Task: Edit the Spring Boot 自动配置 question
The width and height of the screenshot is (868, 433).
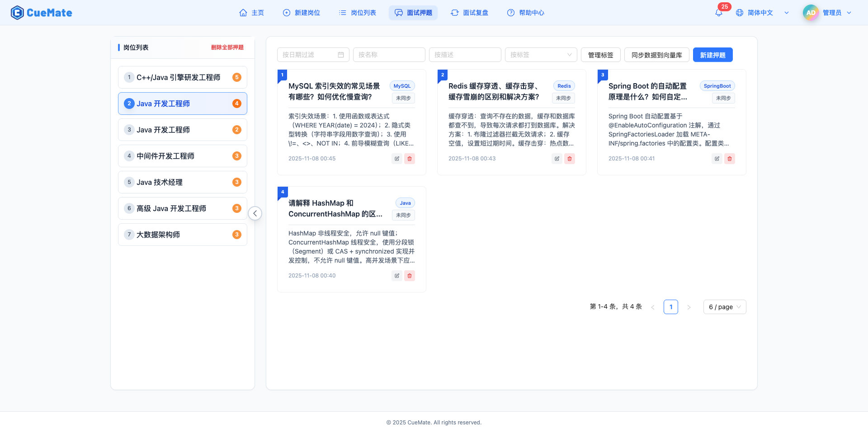Action: (x=717, y=159)
